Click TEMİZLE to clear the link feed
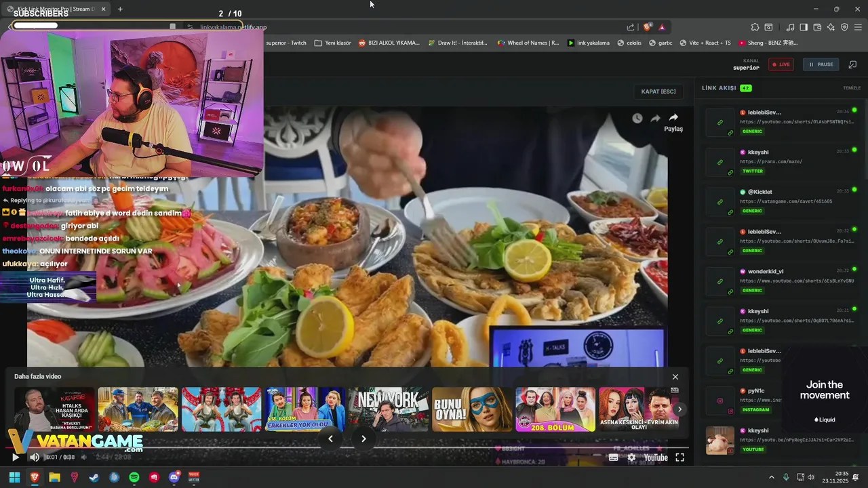This screenshot has height=488, width=868. point(852,88)
